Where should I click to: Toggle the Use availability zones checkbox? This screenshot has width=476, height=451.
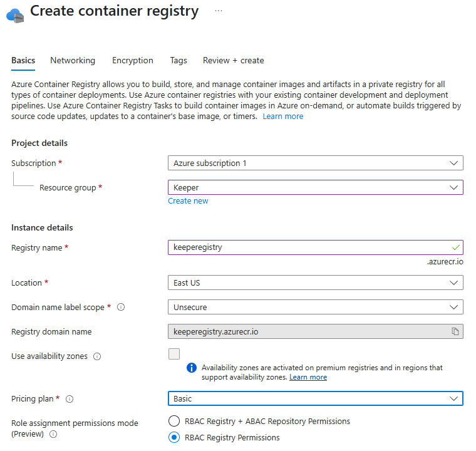coord(174,354)
